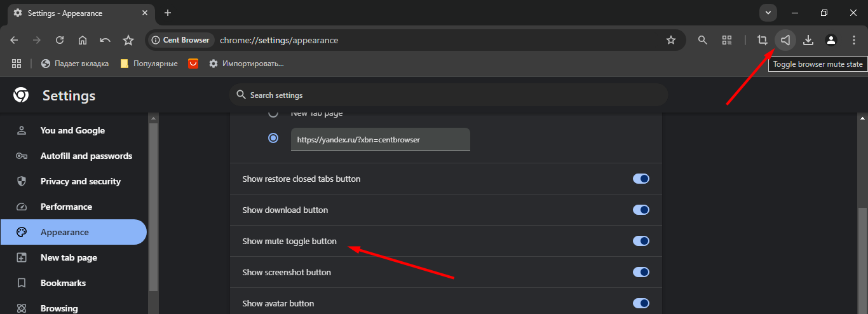
Task: Open the apps grid in bookmarks bar
Action: coord(17,64)
